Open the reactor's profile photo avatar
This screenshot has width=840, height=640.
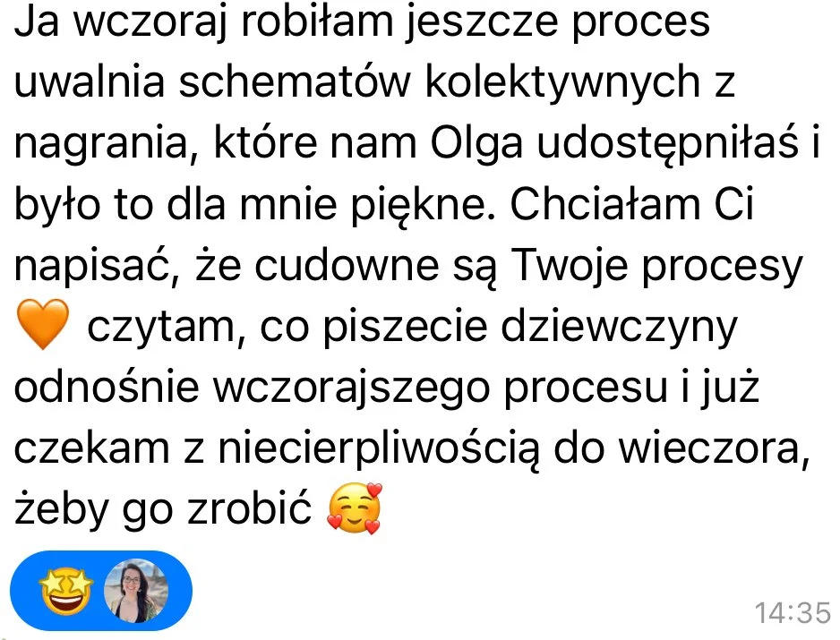click(136, 592)
